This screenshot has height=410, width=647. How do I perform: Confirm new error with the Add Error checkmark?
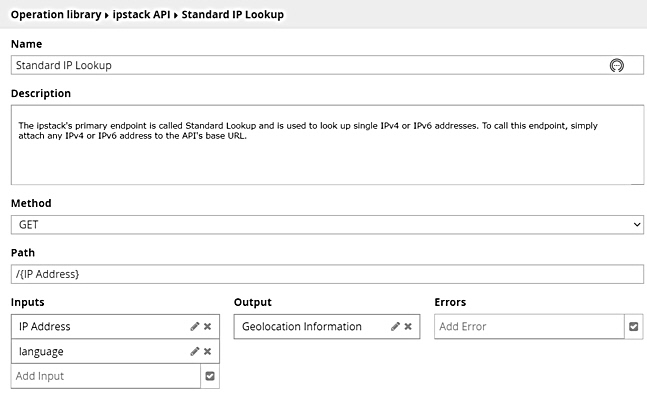pyautogui.click(x=633, y=326)
